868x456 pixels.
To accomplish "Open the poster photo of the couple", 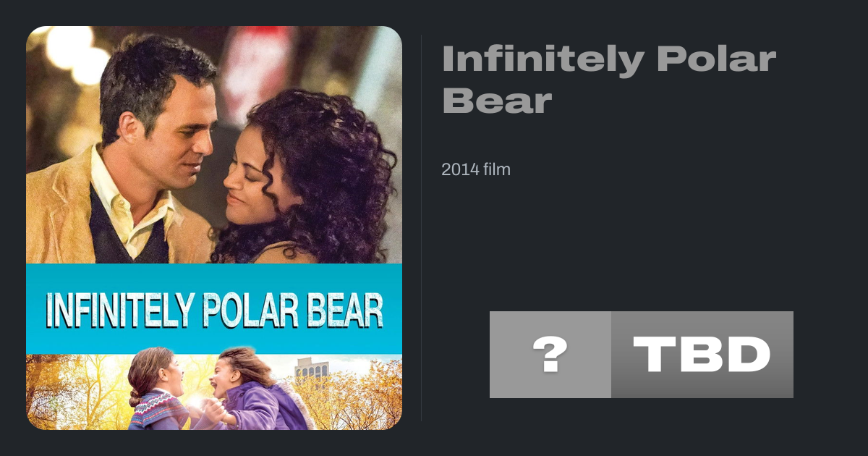I will [x=214, y=145].
